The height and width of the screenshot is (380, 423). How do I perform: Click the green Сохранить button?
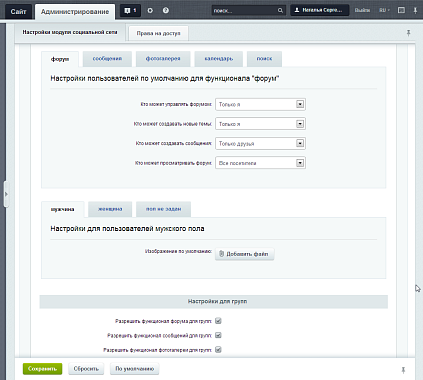click(x=42, y=369)
